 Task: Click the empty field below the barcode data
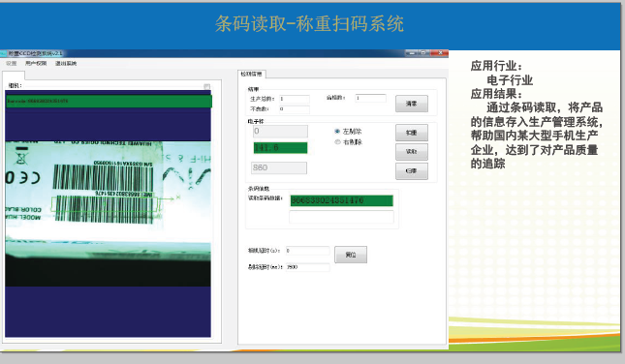(341, 217)
